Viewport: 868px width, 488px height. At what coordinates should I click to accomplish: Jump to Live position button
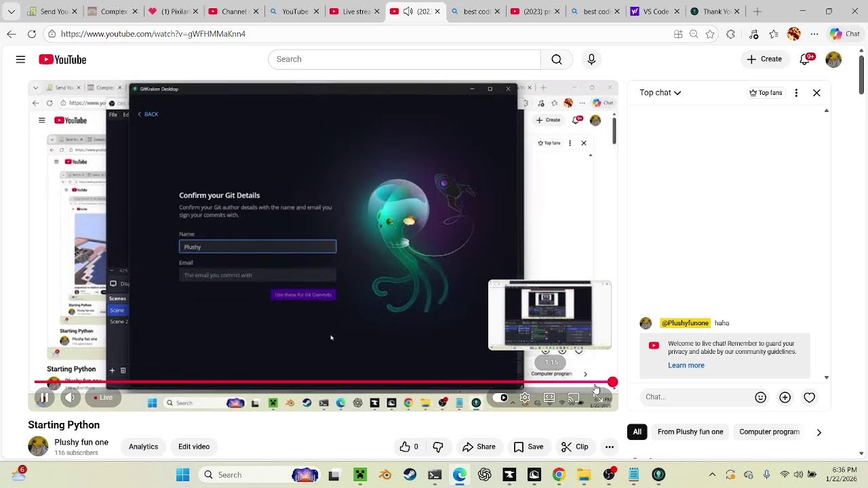click(x=104, y=398)
